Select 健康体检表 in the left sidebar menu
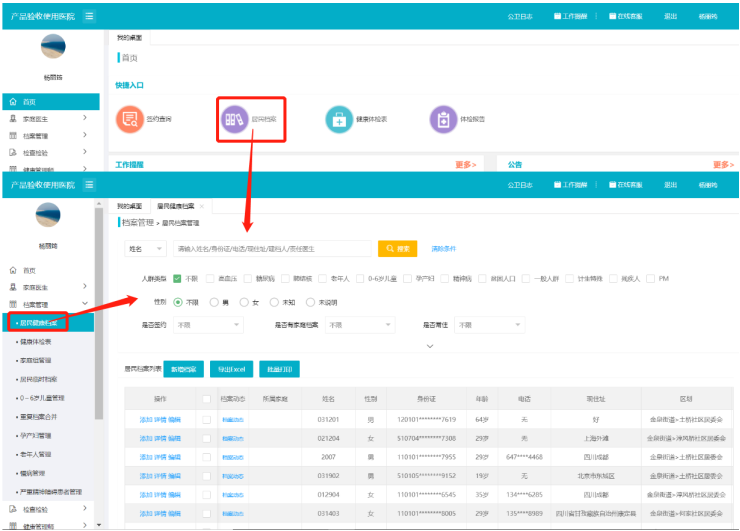This screenshot has height=531, width=740. tap(38, 341)
